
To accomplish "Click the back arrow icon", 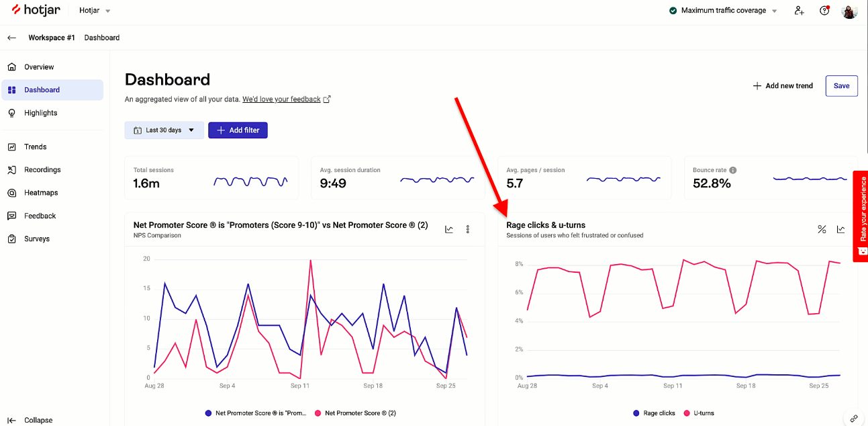I will (11, 38).
